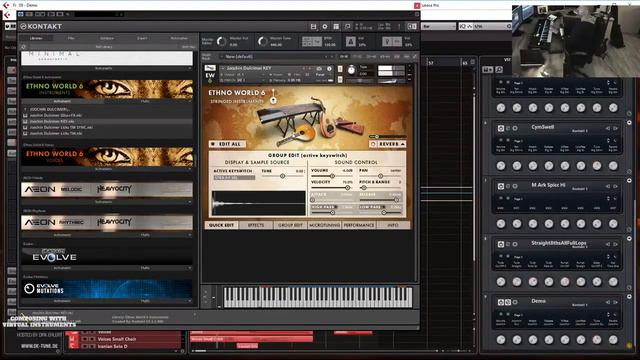Click previous preset arrow in CymSwell slot
The image size is (640, 360).
click(x=608, y=128)
